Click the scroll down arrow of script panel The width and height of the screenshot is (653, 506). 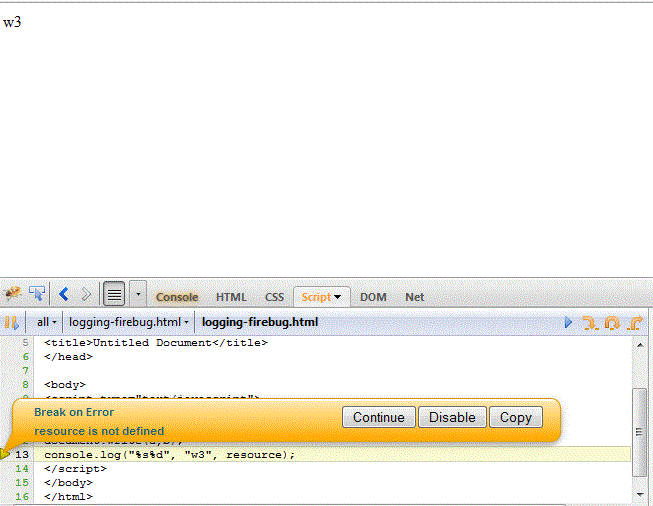point(640,494)
